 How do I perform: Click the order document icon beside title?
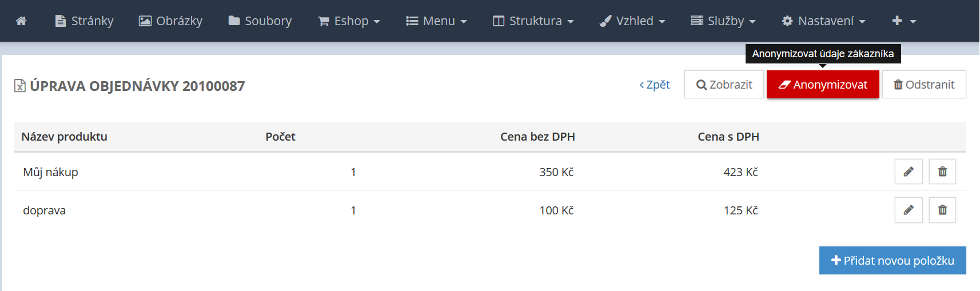click(20, 86)
